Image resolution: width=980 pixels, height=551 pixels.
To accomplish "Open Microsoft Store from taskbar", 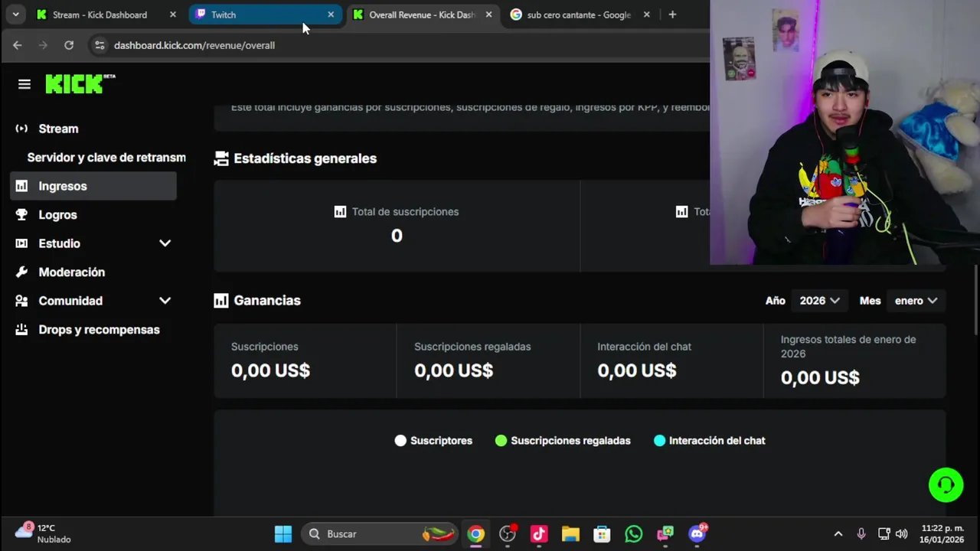I will click(602, 534).
